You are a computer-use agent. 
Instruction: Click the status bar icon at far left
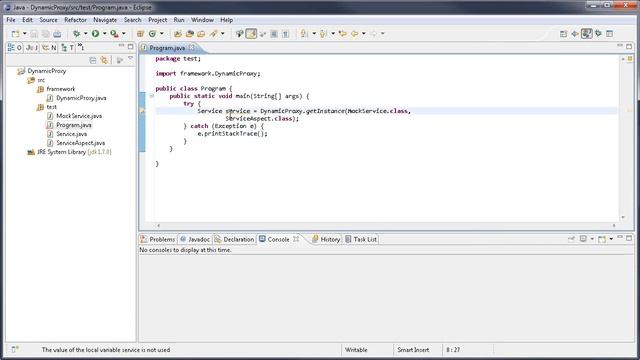coord(15,349)
